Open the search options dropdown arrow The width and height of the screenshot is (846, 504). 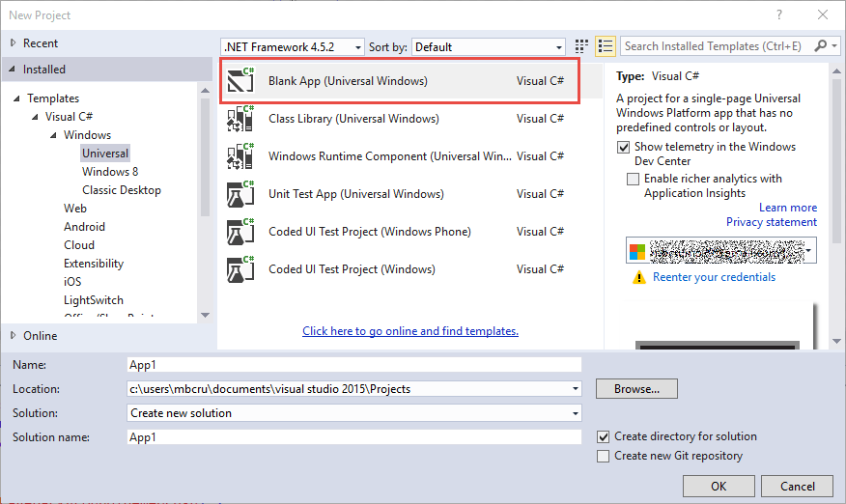coord(834,46)
